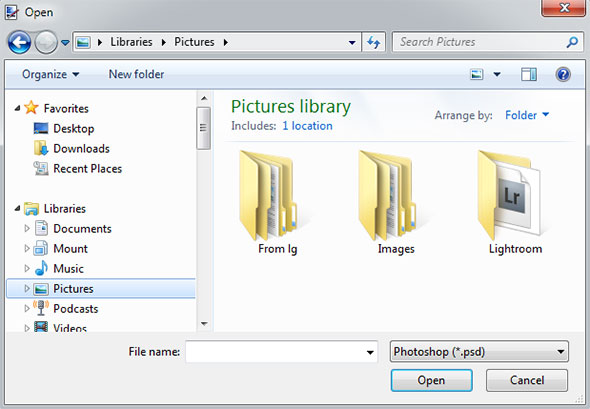590x409 pixels.
Task: Click New folder in the toolbar
Action: (136, 75)
